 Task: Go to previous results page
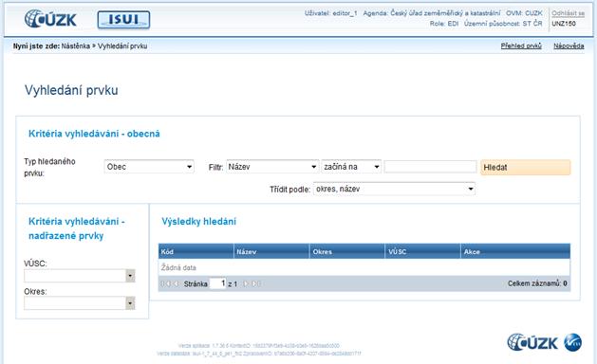[177, 283]
